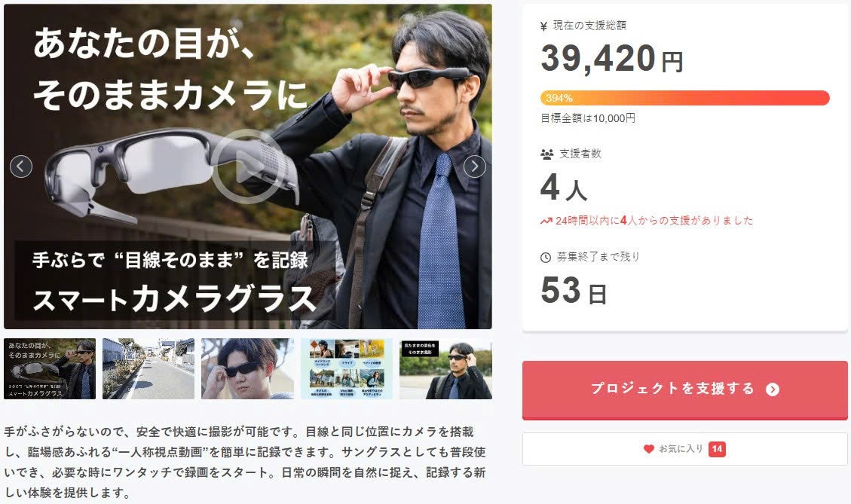Advance to next carousel image
Image resolution: width=851 pixels, height=504 pixels.
point(474,166)
